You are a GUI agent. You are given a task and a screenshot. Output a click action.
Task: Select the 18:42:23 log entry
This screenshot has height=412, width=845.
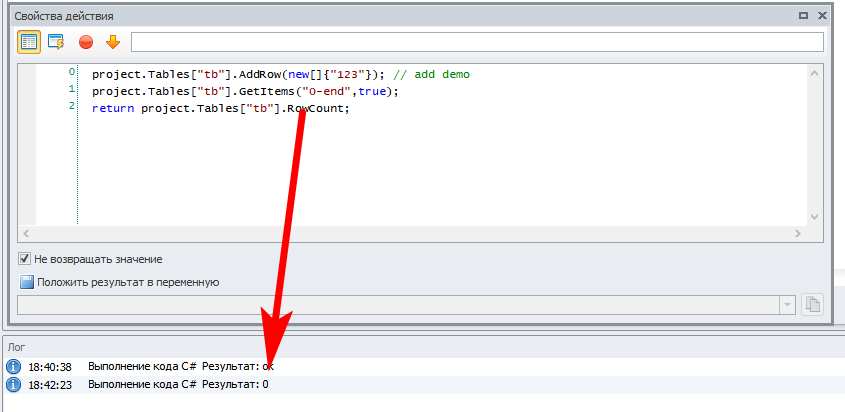point(422,385)
